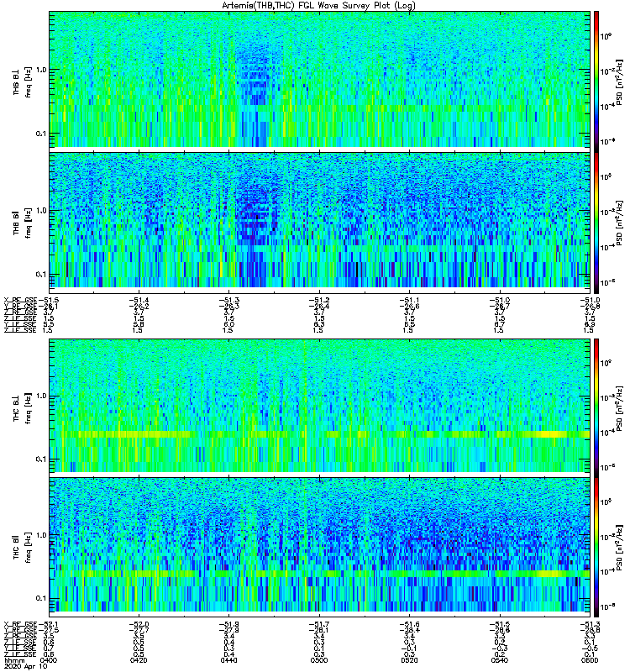Click the THC ephemeris value -28.1
This screenshot has width=630, height=672.
319,631
